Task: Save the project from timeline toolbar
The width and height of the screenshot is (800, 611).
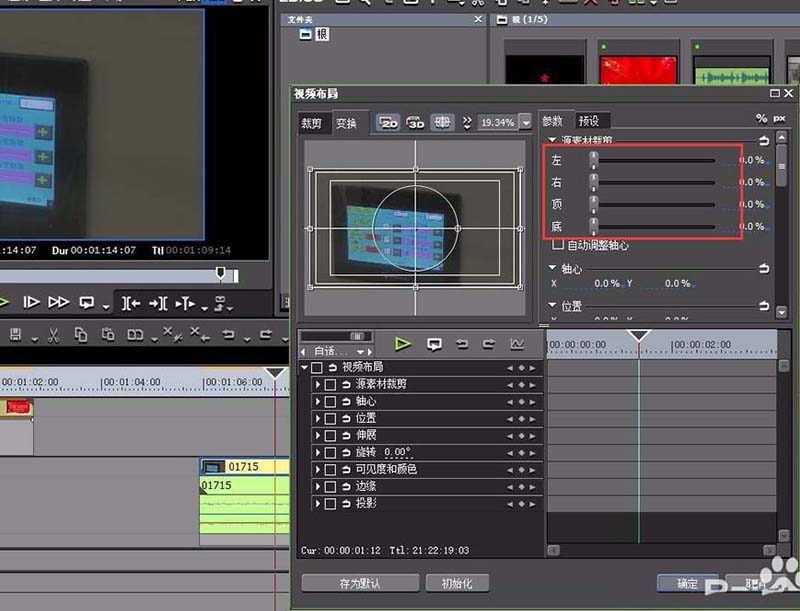Action: [x=15, y=335]
